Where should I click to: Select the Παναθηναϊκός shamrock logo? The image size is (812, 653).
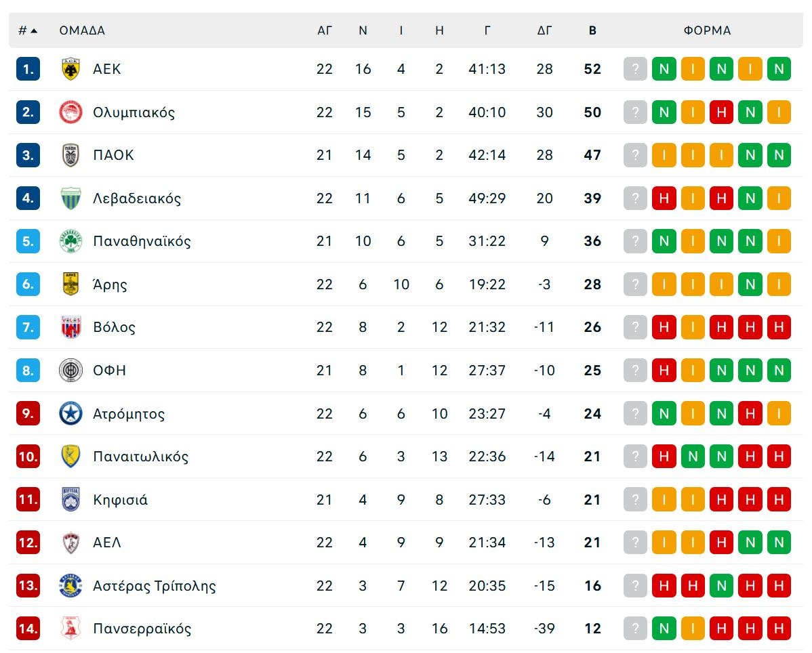click(70, 241)
